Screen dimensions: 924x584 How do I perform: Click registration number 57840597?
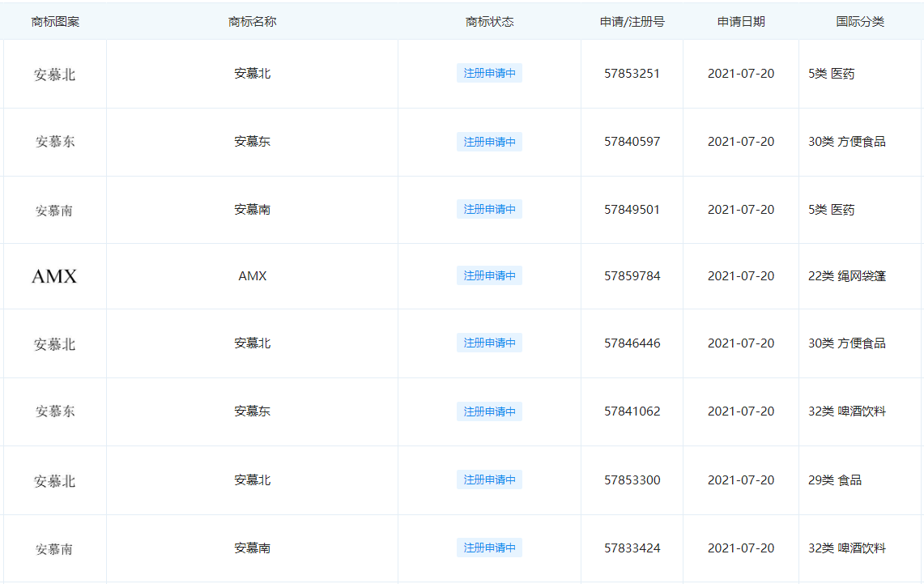632,142
